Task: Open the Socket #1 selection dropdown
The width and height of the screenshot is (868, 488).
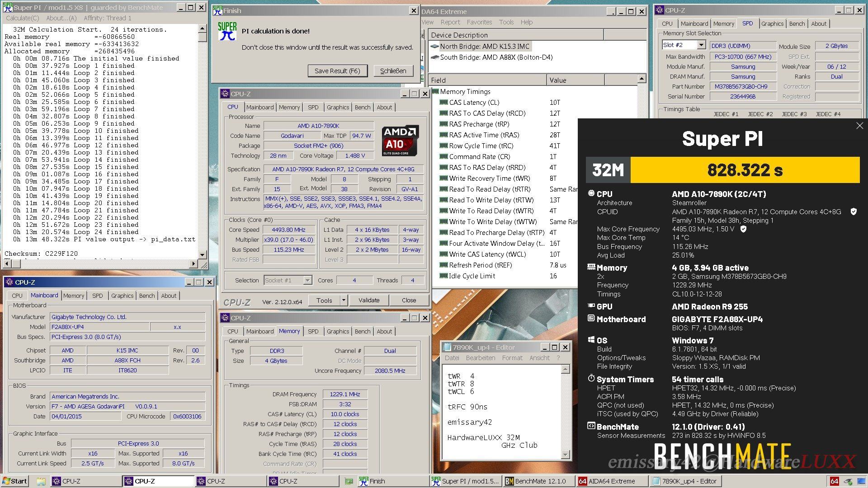Action: (307, 280)
